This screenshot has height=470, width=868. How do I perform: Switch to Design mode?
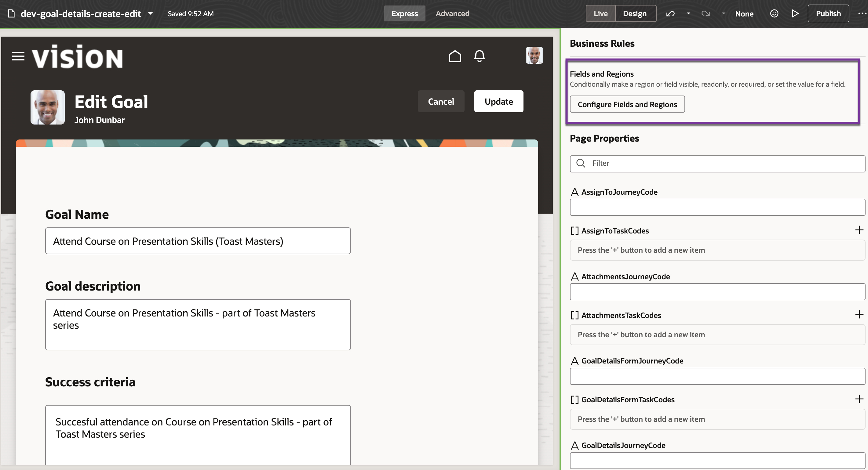pos(634,14)
